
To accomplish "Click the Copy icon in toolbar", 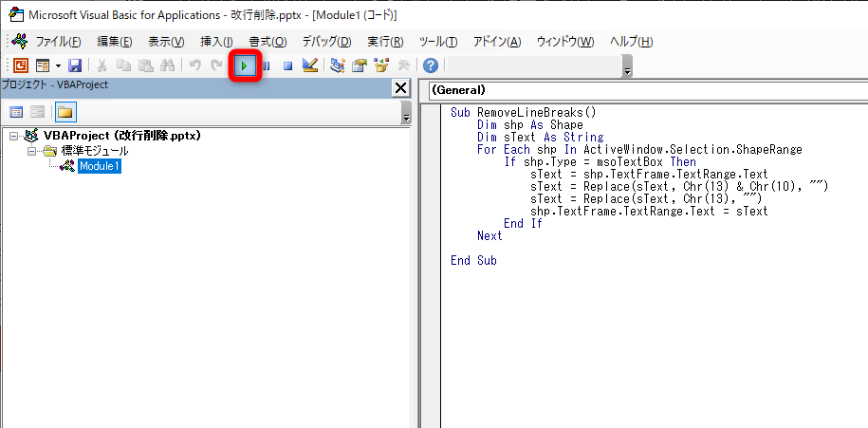I will 124,65.
